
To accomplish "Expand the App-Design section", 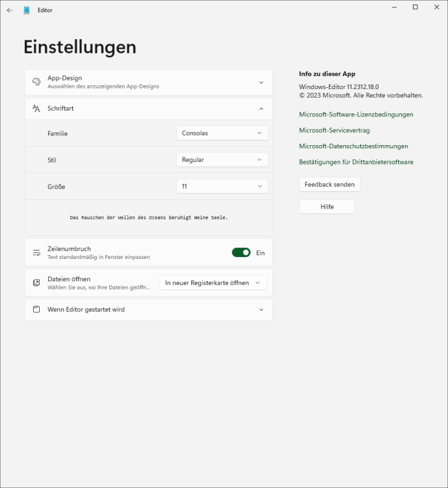I will click(x=261, y=83).
